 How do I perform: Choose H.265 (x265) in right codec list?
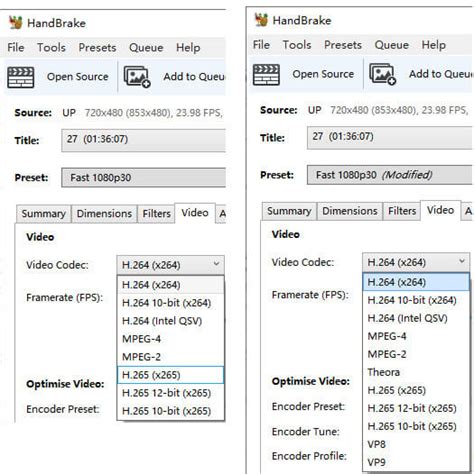[416, 390]
